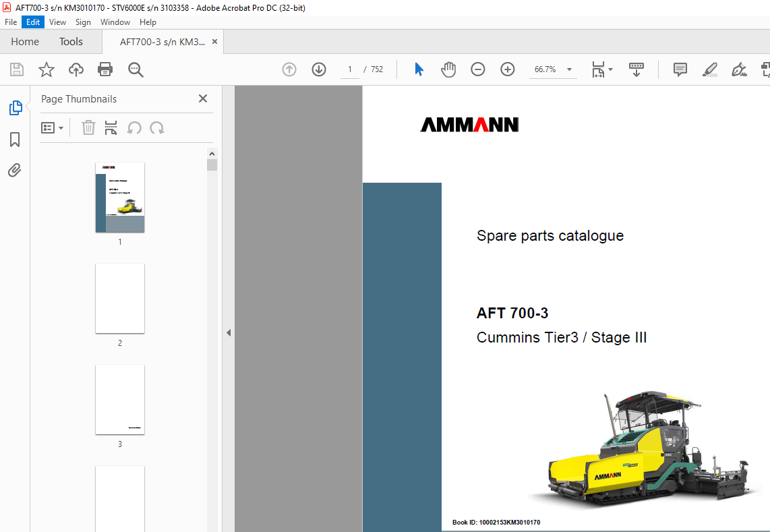Viewport: 770px width, 532px height.
Task: Print the document with printer icon
Action: pyautogui.click(x=105, y=69)
